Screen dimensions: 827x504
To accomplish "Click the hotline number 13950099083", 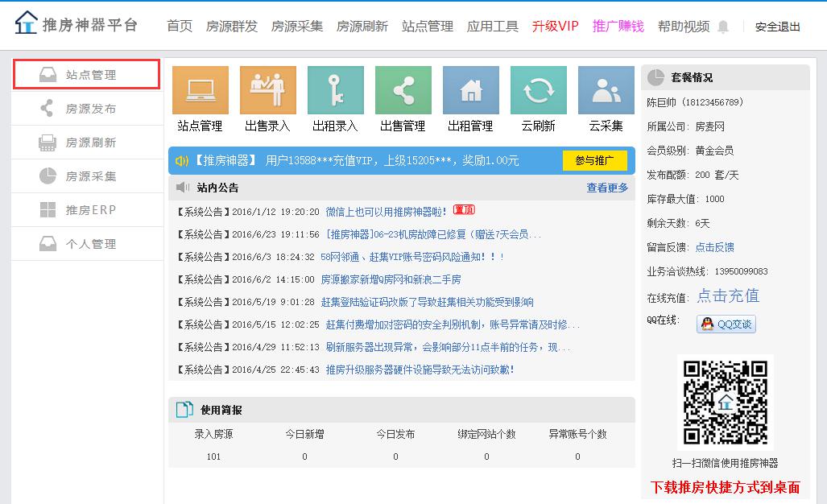I will (x=741, y=271).
